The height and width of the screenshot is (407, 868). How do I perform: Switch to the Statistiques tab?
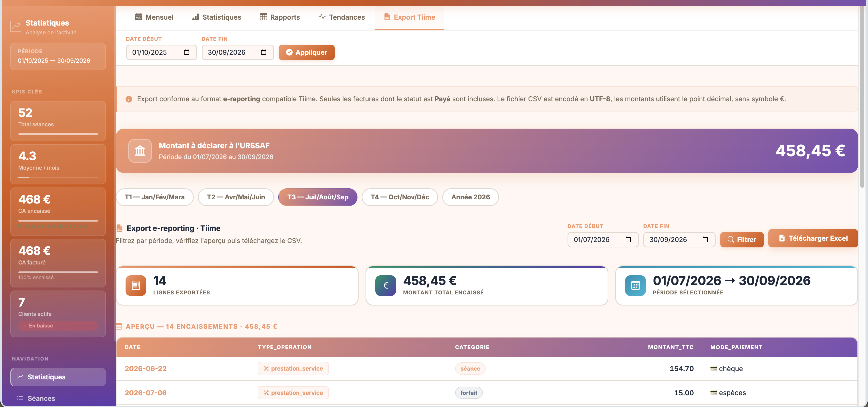(x=217, y=17)
